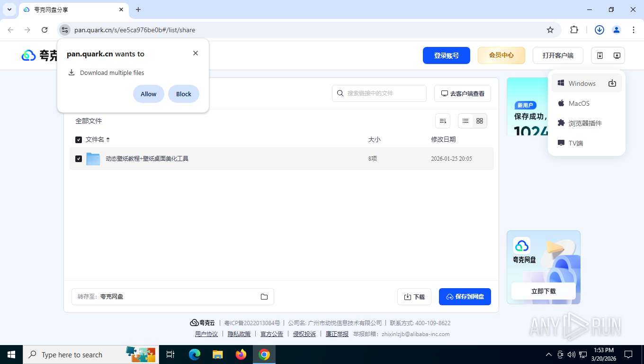The width and height of the screenshot is (644, 364).
Task: Open Windows Start menu
Action: pyautogui.click(x=11, y=355)
